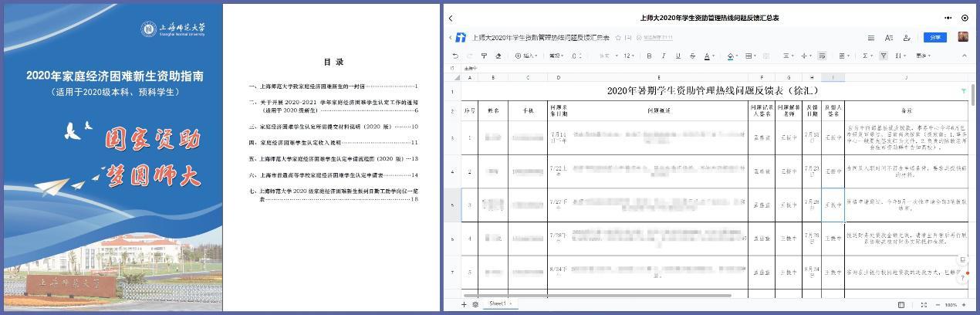The width and height of the screenshot is (980, 315).
Task: Star the document as a favorite
Action: pyautogui.click(x=618, y=37)
